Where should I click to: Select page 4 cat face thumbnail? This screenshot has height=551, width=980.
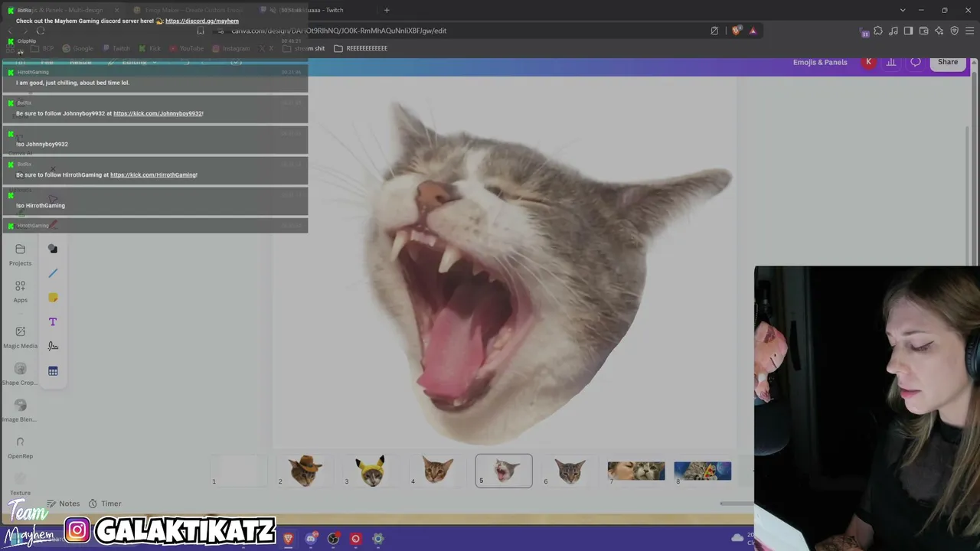pos(437,471)
